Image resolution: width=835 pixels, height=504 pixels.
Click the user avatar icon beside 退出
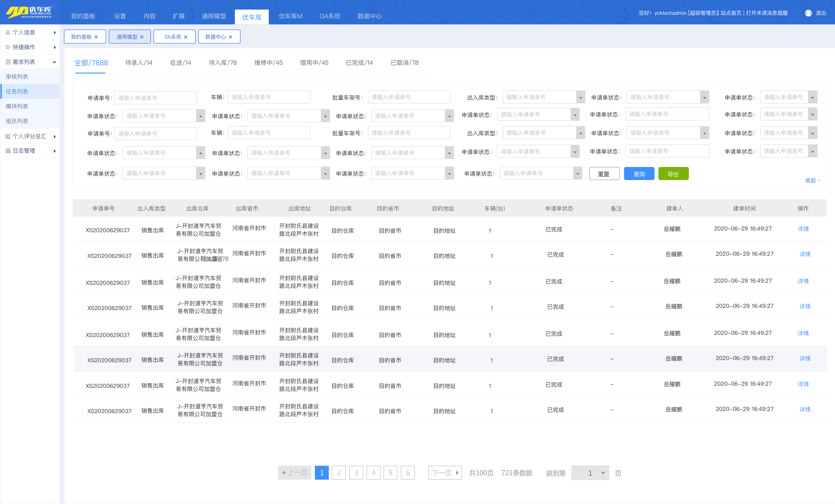point(808,13)
